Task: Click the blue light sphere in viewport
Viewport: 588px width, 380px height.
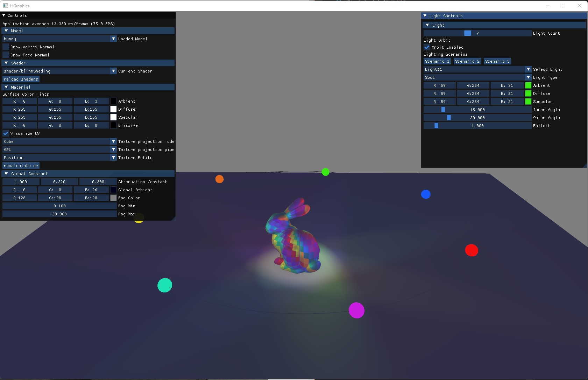Action: [426, 194]
